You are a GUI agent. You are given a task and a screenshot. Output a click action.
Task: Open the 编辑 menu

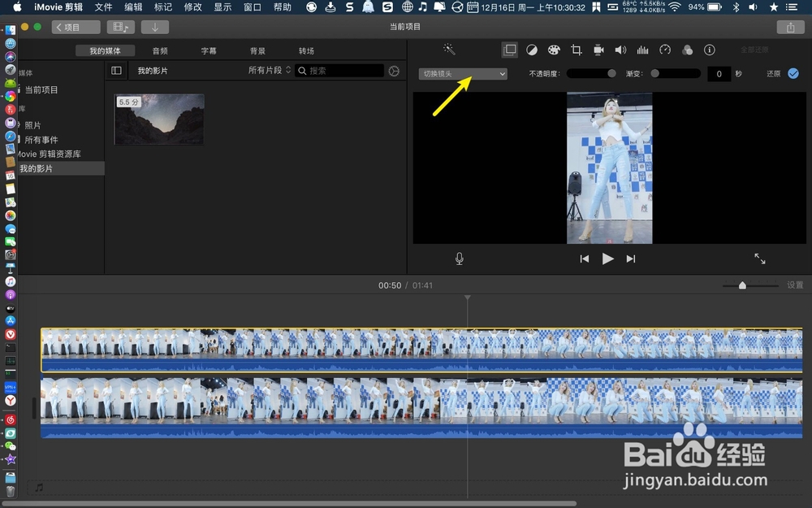pyautogui.click(x=133, y=7)
